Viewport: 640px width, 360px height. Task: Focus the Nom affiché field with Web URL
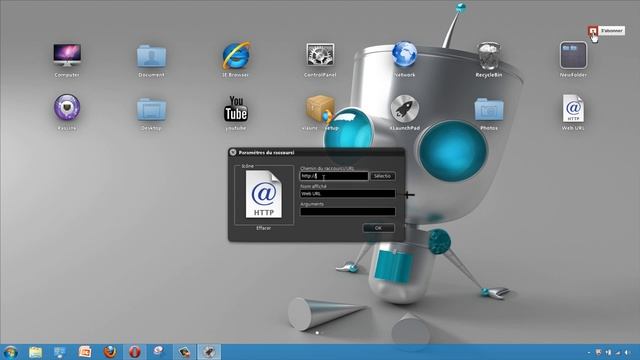348,194
